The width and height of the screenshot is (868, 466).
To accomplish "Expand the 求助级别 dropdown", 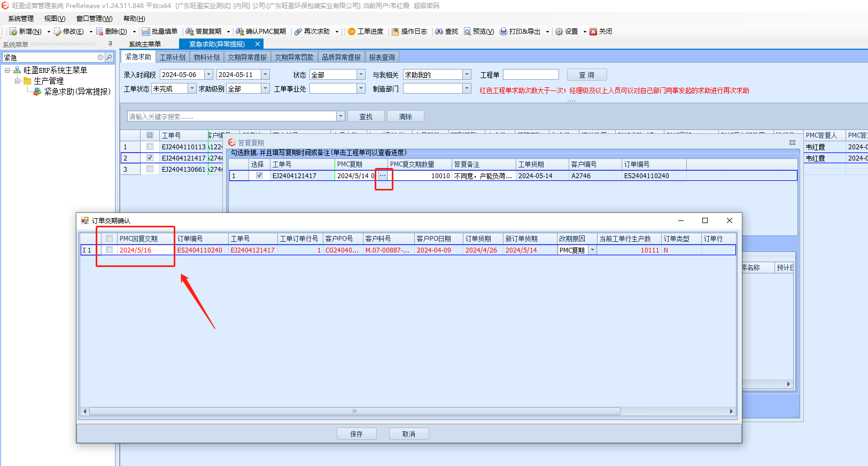I will point(266,88).
